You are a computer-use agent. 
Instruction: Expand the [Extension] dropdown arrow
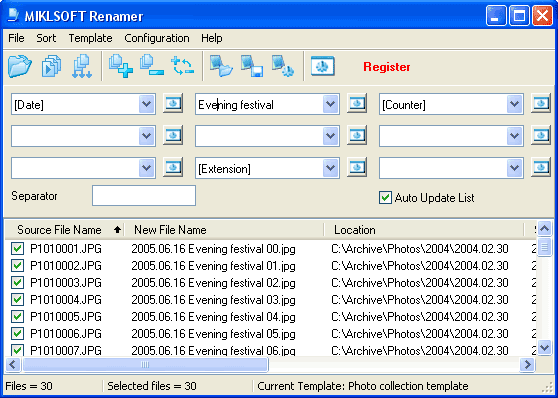(x=331, y=168)
